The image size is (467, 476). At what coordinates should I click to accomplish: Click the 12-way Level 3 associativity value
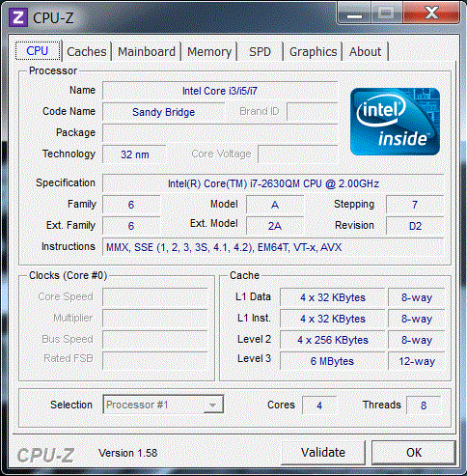point(417,361)
